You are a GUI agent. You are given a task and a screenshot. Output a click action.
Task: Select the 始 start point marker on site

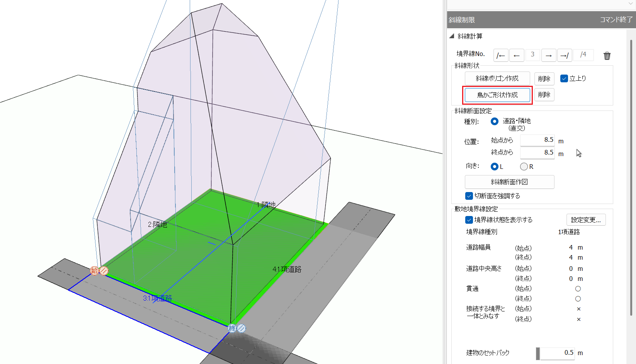pos(94,270)
